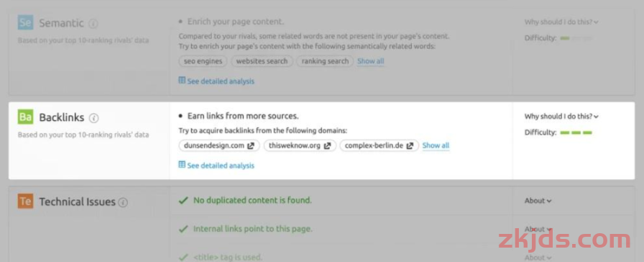Click the blue Se Semantic badge
Screen dimensions: 644x262
[25, 22]
